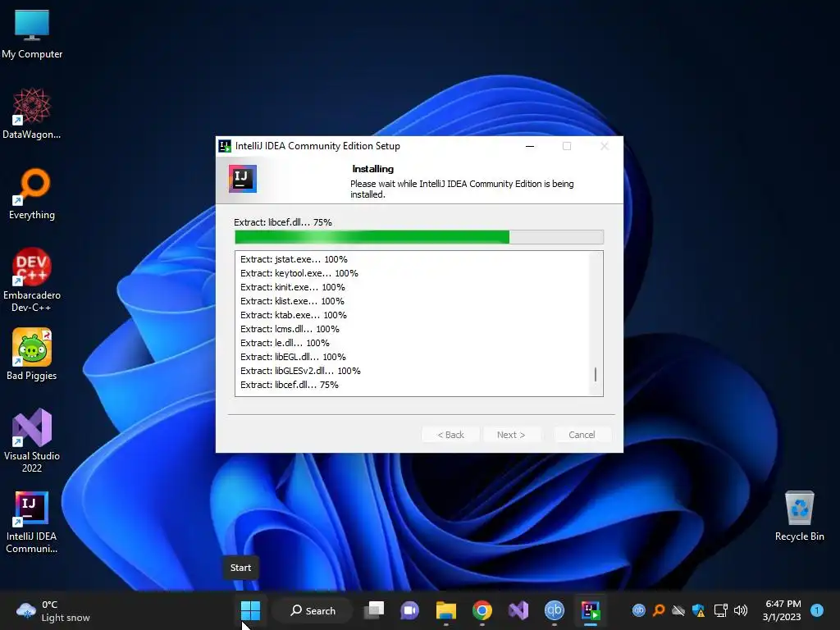The width and height of the screenshot is (840, 630).
Task: Open Visual Studio from taskbar
Action: click(518, 610)
